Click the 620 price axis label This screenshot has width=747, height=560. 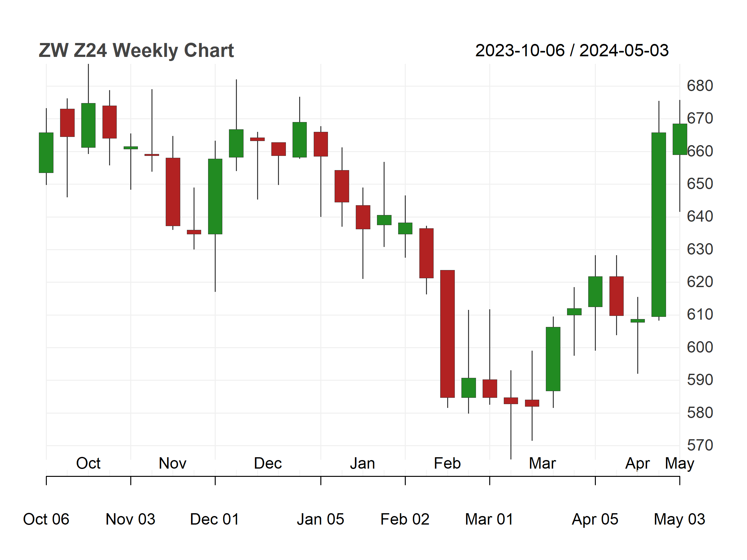[x=700, y=282]
